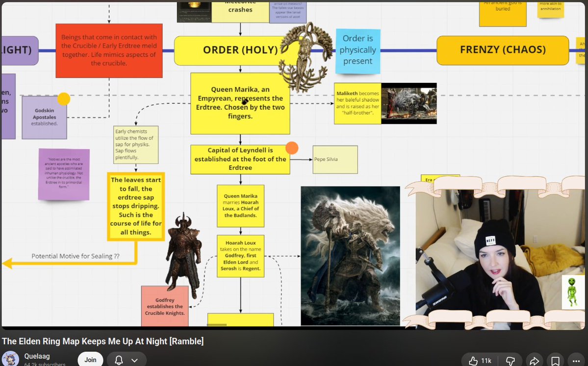Click the red 'Beings that come in contact' note
This screenshot has width=588, height=366.
tap(109, 50)
